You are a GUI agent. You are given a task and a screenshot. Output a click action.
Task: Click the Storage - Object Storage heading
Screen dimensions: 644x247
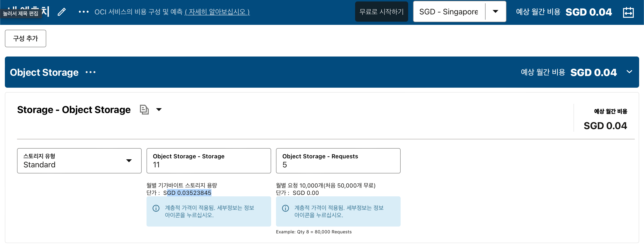point(74,110)
